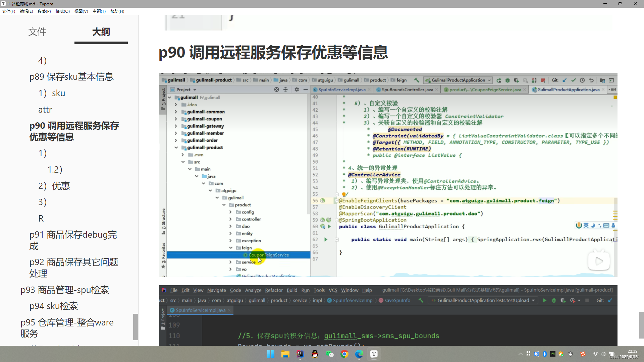Click the green Debug bug icon in the toolbar
The height and width of the screenshot is (362, 644).
pos(507,80)
